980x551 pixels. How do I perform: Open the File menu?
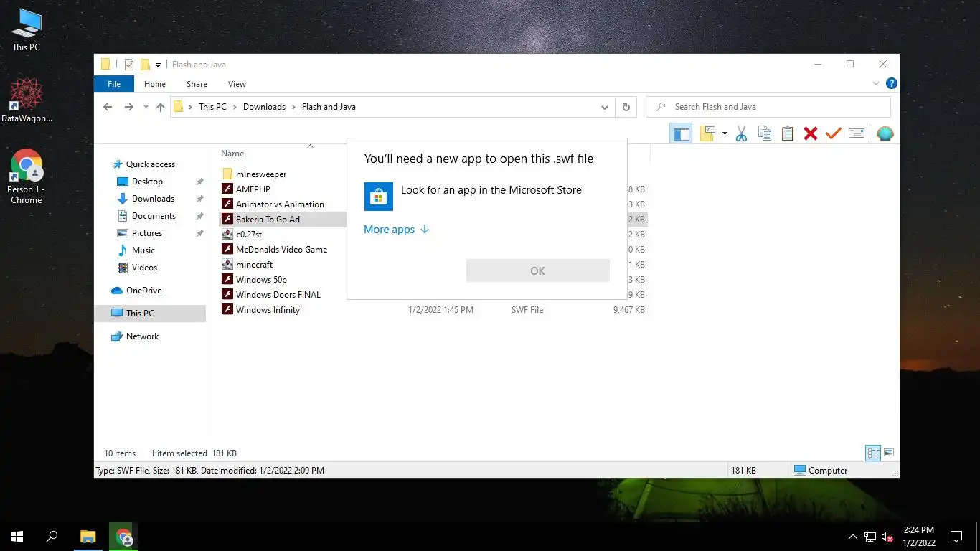coord(114,84)
